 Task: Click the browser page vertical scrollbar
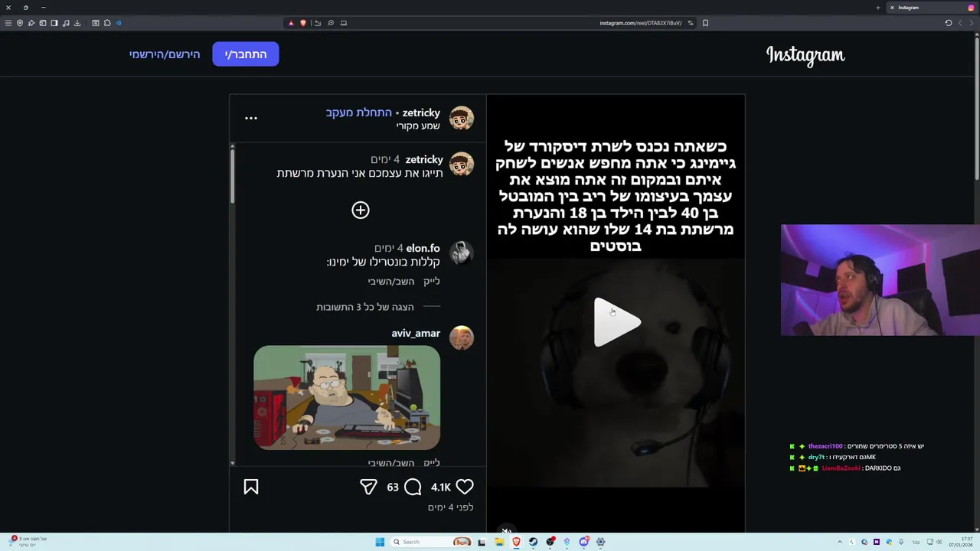pos(977,107)
